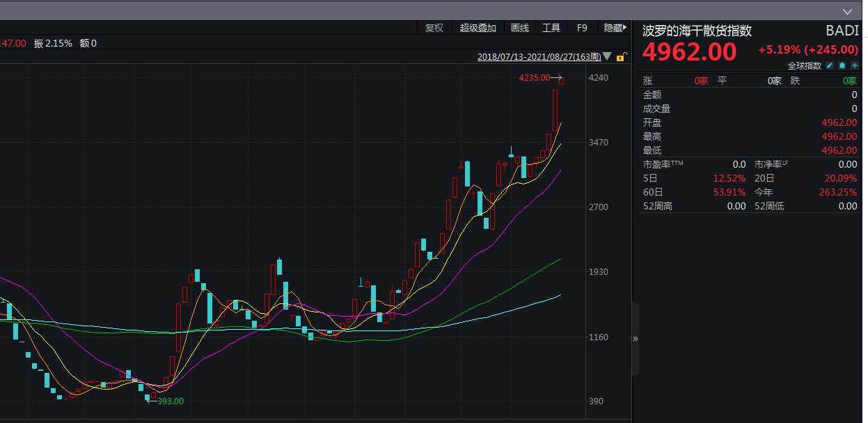Image resolution: width=868 pixels, height=423 pixels.
Task: Click the BADI ticker code
Action: [842, 31]
